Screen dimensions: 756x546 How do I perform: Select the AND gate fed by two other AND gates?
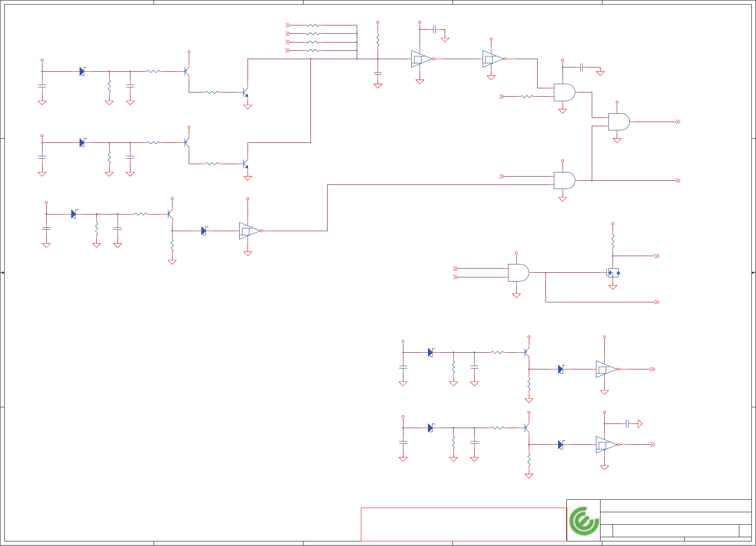(619, 122)
